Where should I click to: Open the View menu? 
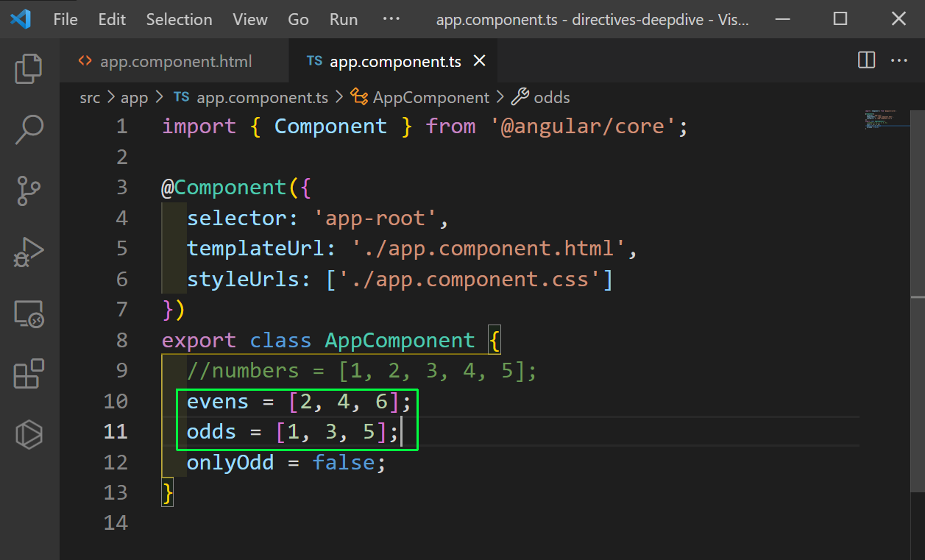pos(250,20)
